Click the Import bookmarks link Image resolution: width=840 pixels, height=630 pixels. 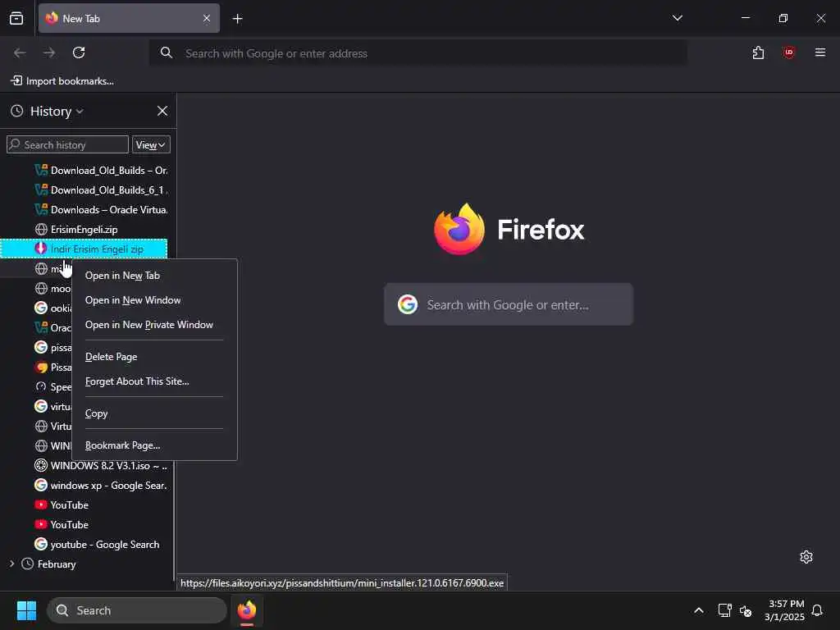[x=62, y=81]
